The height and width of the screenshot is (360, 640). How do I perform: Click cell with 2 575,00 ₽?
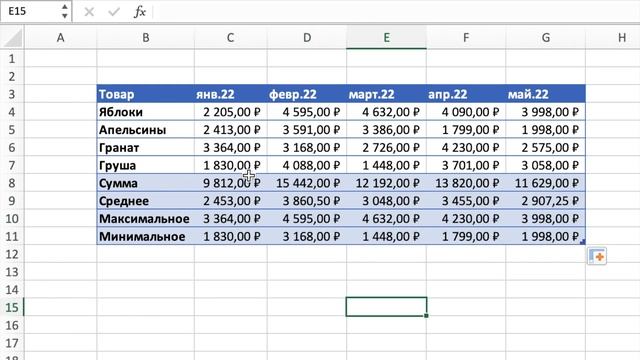click(545, 148)
